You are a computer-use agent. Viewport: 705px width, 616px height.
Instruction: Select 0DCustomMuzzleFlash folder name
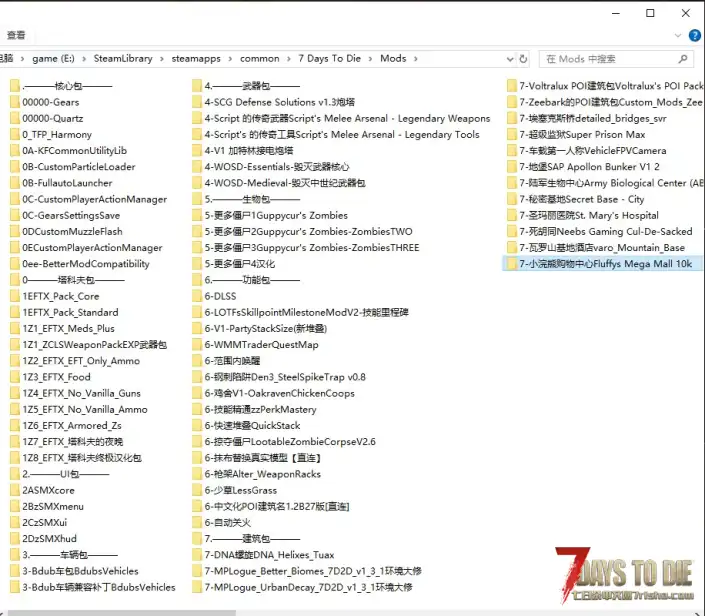72,232
